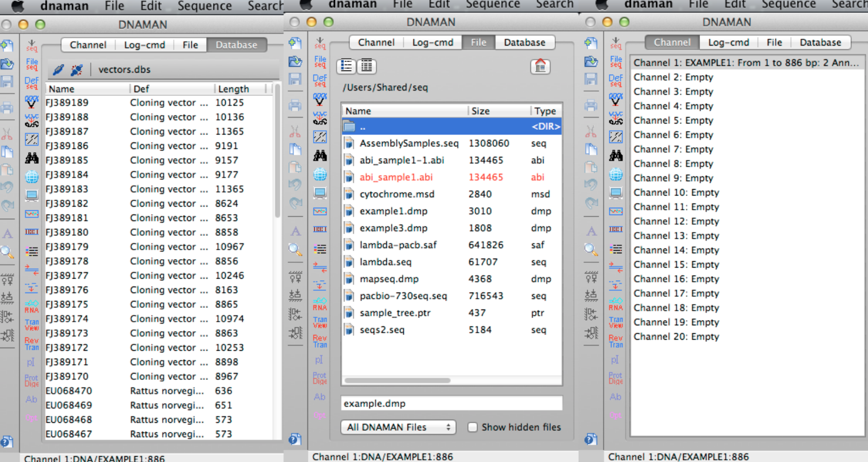This screenshot has height=462, width=868.
Task: Go to home directory with house icon
Action: pyautogui.click(x=541, y=66)
